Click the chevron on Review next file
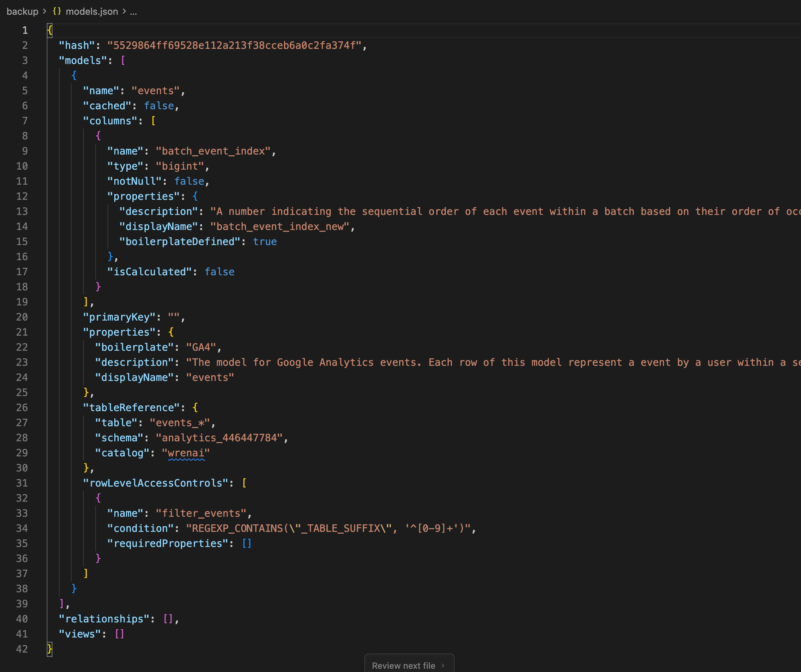Image resolution: width=801 pixels, height=672 pixels. (x=443, y=665)
